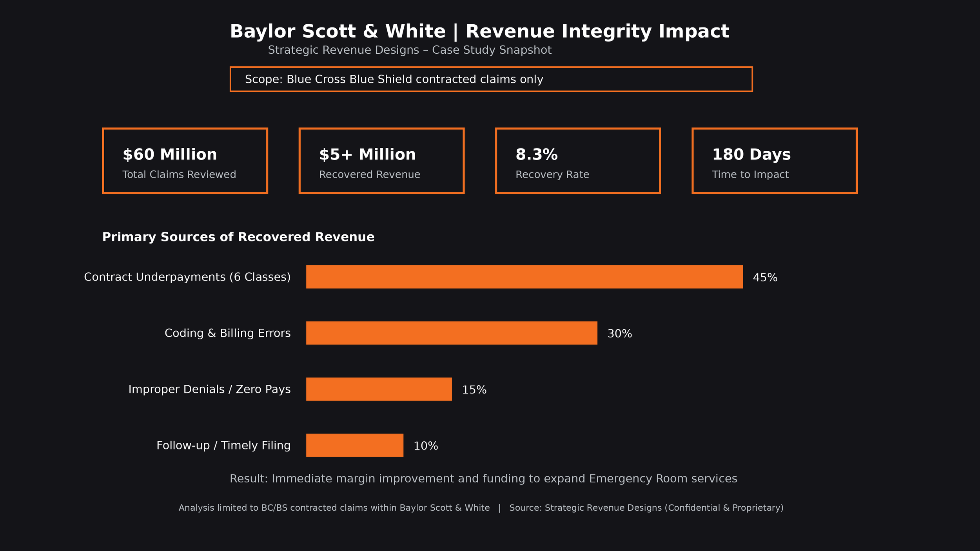The image size is (980, 551).
Task: Select the Coding & Billing Errors bar
Action: click(451, 333)
